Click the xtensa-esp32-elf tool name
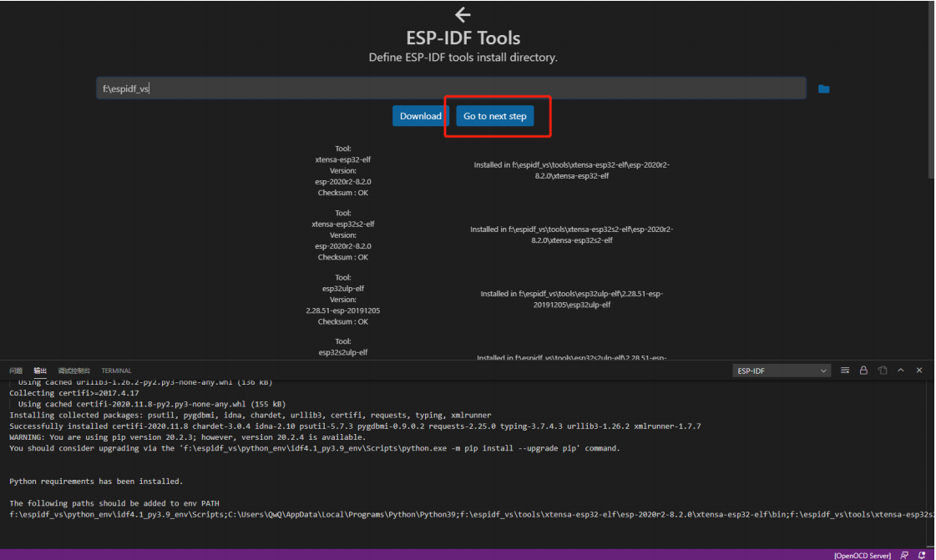Screen dimensions: 936x560 (x=342, y=160)
